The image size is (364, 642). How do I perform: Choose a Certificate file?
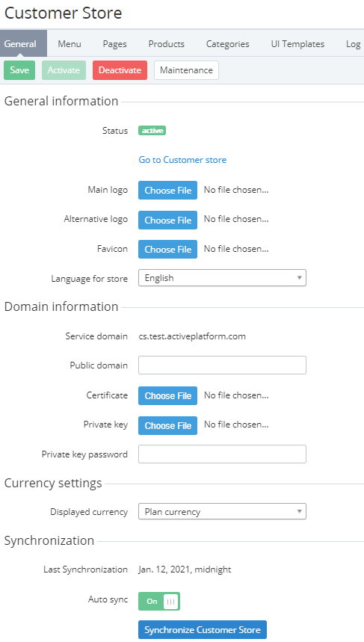point(167,395)
